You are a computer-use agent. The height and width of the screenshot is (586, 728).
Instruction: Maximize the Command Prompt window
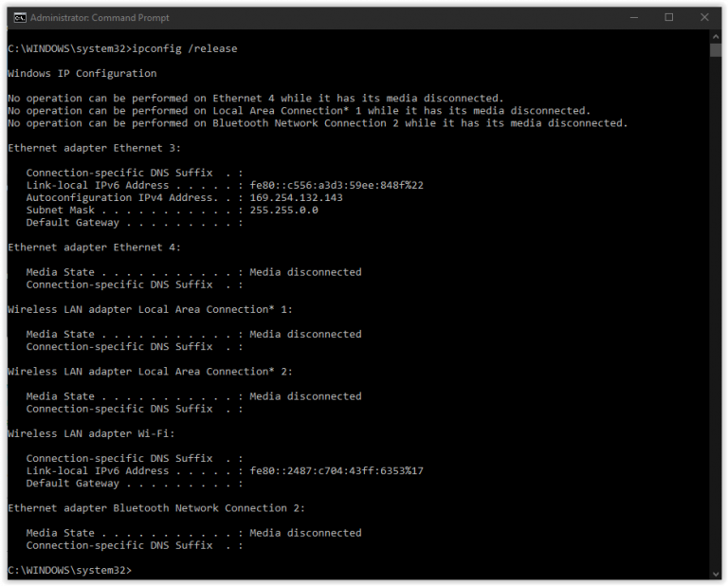668,17
